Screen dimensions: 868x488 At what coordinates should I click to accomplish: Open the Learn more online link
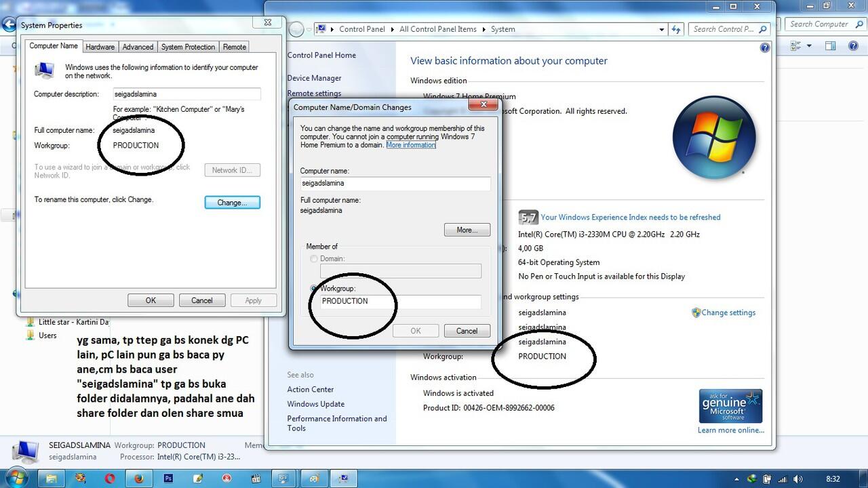tap(731, 430)
